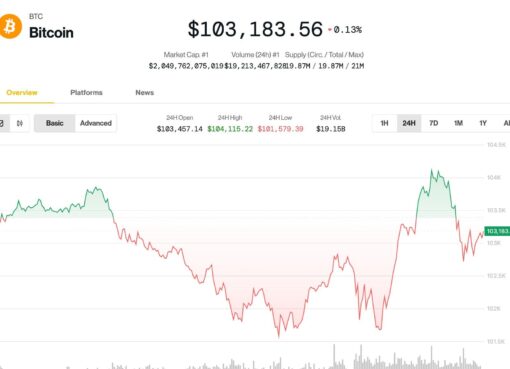
Task: Select the 24H time range
Action: pos(409,123)
